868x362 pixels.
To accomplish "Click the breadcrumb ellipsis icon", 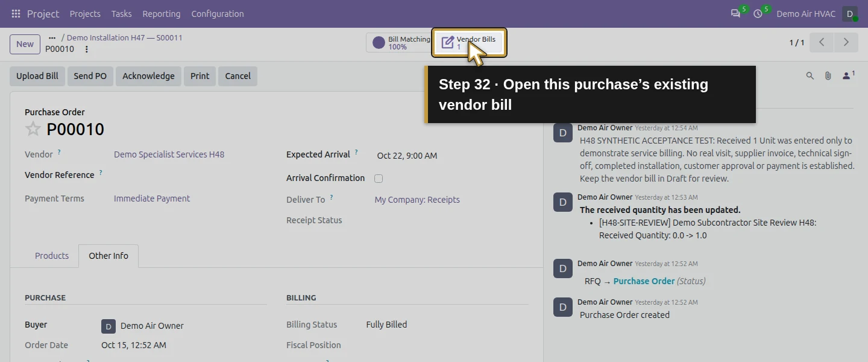I will coord(52,37).
